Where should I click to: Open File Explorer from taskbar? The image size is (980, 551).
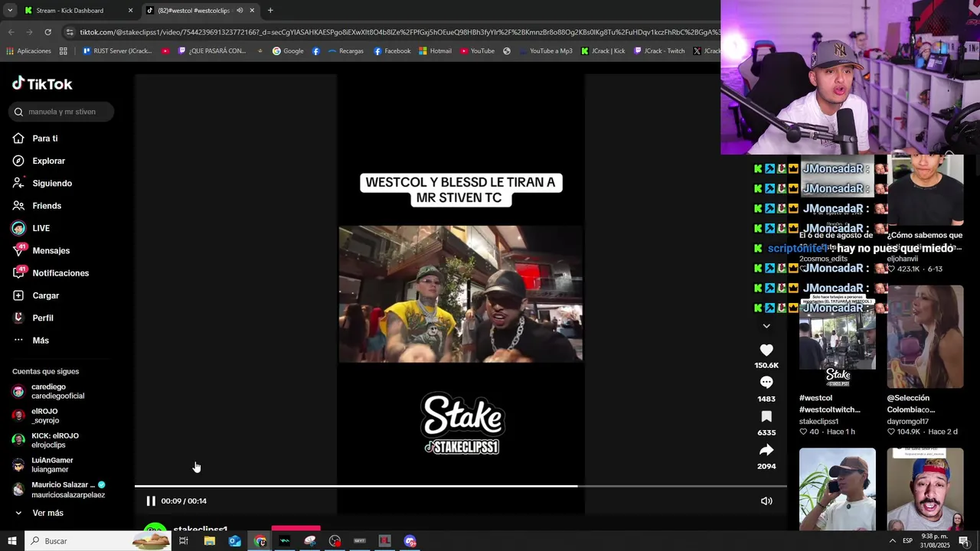tap(209, 541)
